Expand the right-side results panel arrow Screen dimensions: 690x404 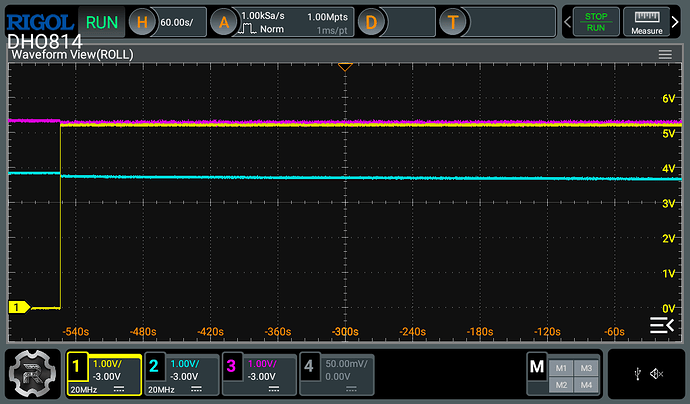pyautogui.click(x=662, y=324)
